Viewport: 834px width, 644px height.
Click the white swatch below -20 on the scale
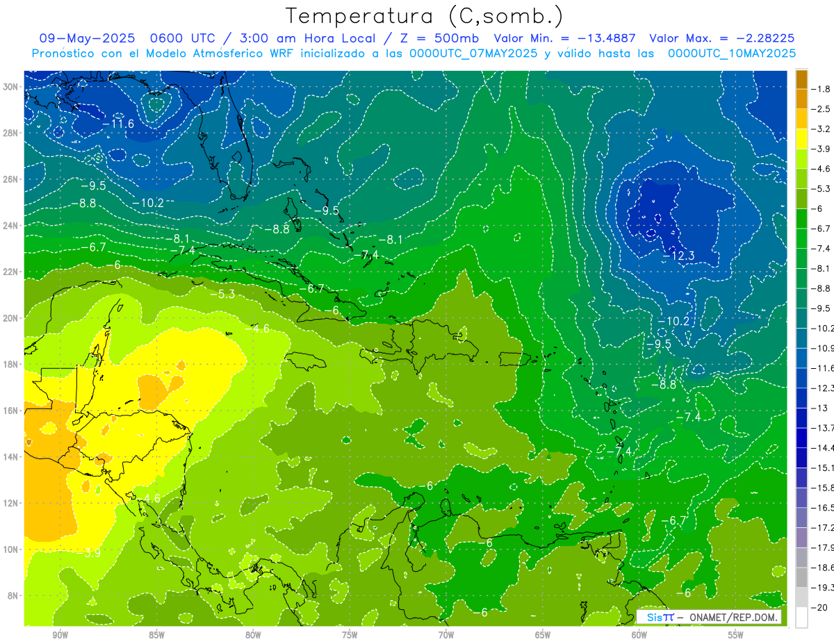pyautogui.click(x=801, y=618)
